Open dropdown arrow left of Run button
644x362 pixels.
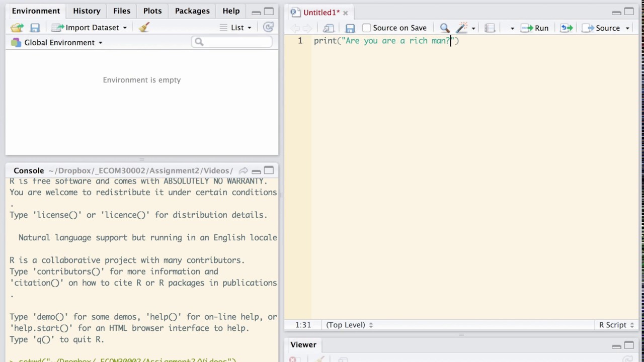512,29
